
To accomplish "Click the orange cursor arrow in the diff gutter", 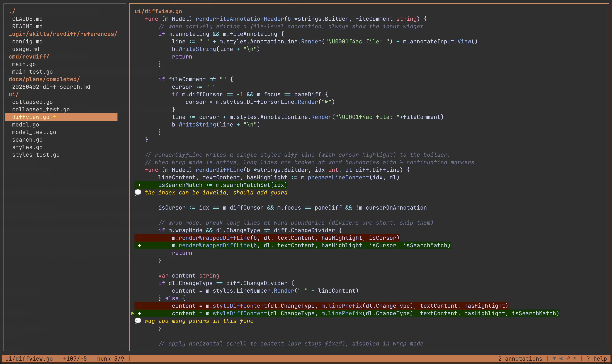I will point(133,313).
